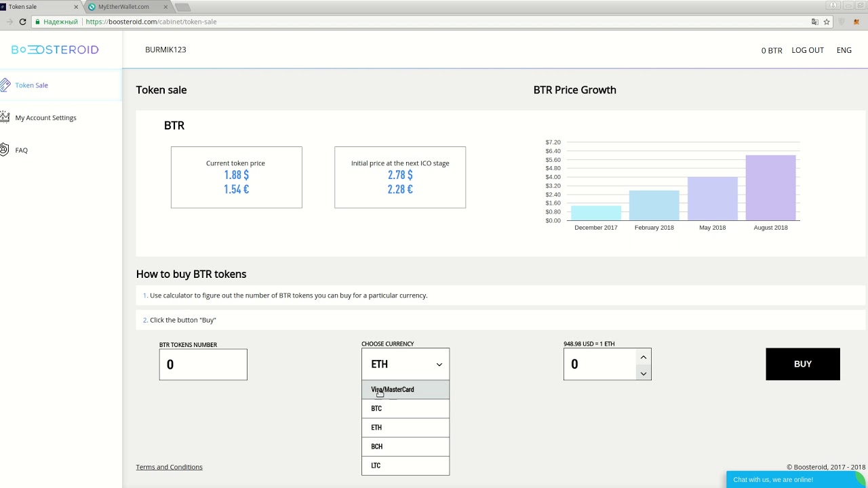The width and height of the screenshot is (868, 488).
Task: Click the Token Sale ticket icon
Action: tap(5, 85)
